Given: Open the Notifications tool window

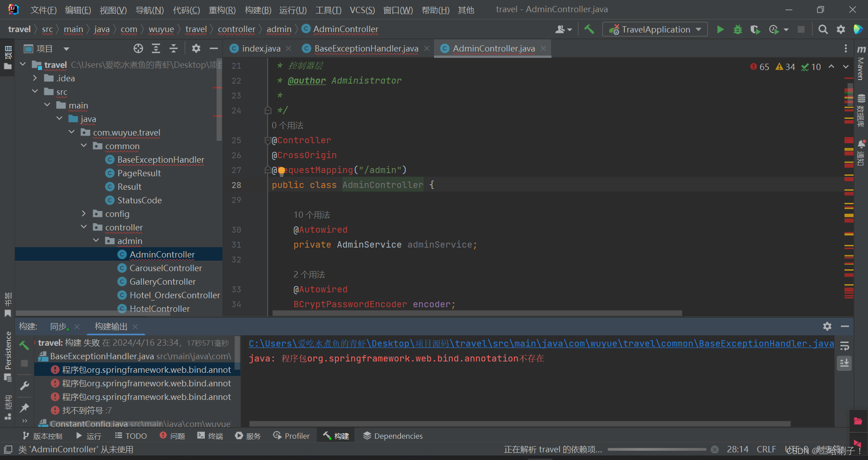Looking at the screenshot, I should point(861,153).
